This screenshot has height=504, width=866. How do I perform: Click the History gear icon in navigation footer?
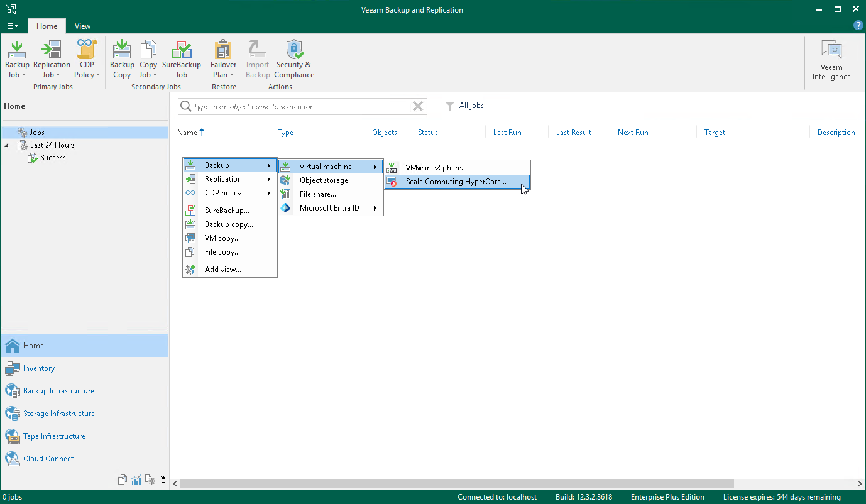point(150,480)
